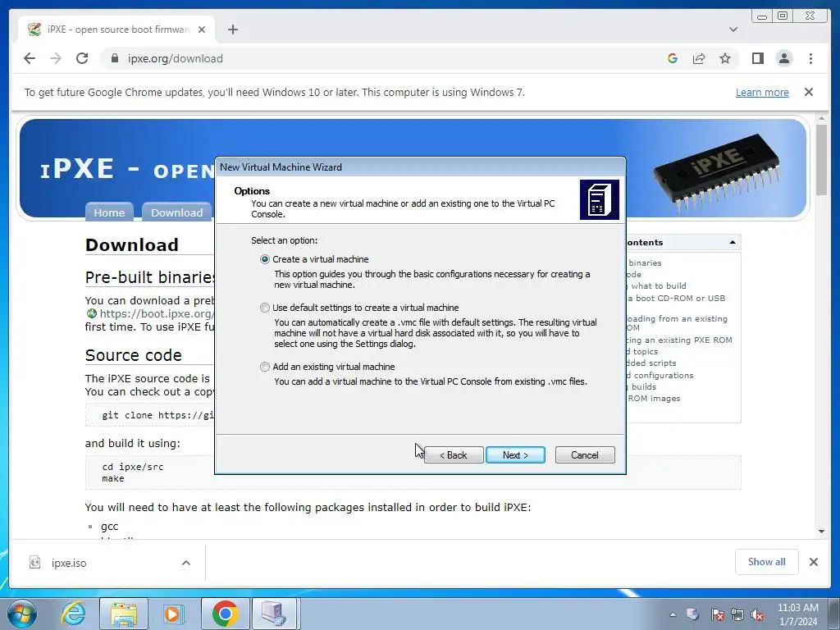Open the Chrome profile menu
840x630 pixels.
[783, 58]
